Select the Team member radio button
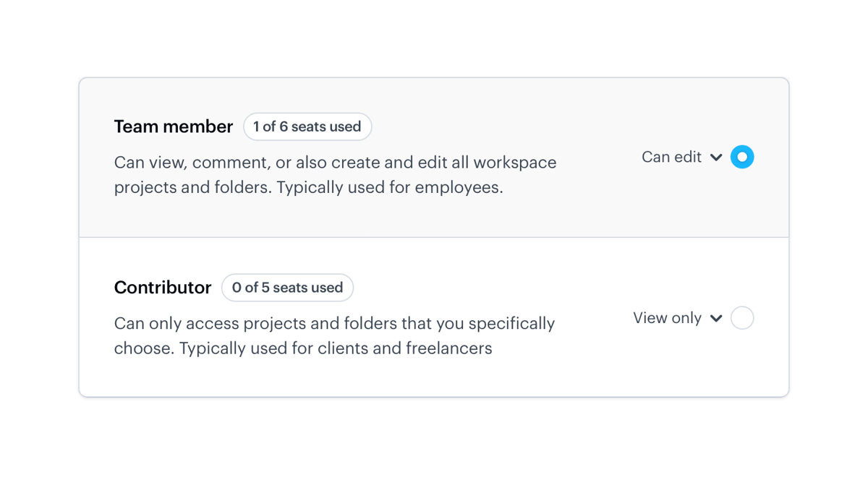Image resolution: width=868 pixels, height=477 pixels. [742, 157]
